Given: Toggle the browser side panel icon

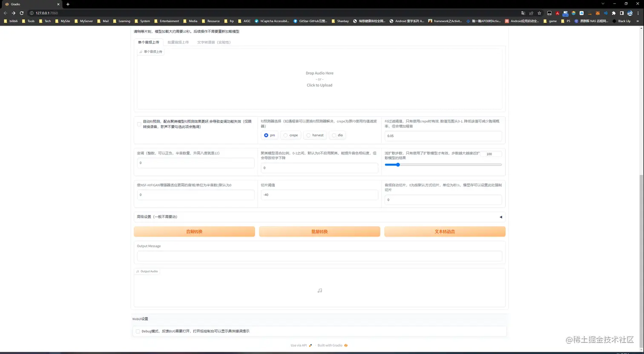Looking at the screenshot, I should click(622, 13).
